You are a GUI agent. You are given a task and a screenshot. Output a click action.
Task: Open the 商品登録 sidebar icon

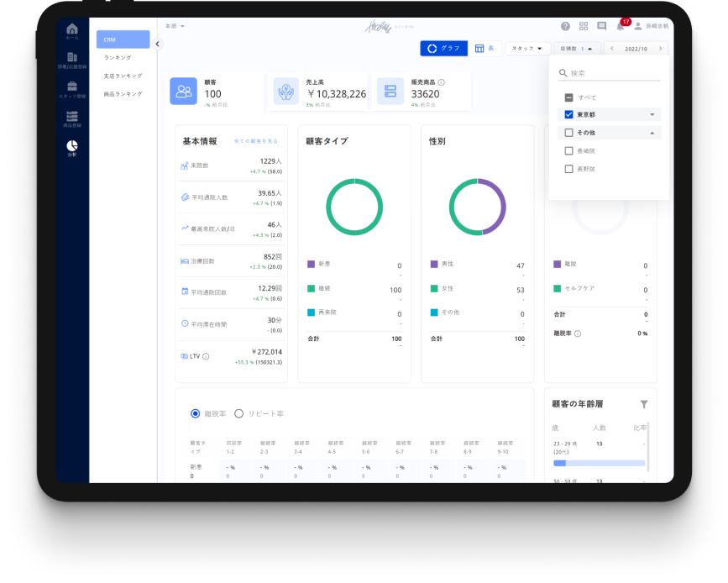[x=72, y=116]
